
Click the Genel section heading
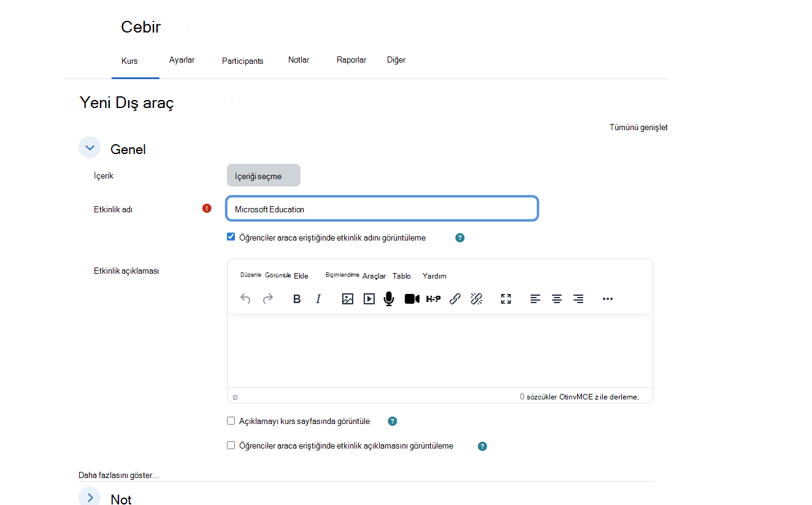tap(128, 149)
